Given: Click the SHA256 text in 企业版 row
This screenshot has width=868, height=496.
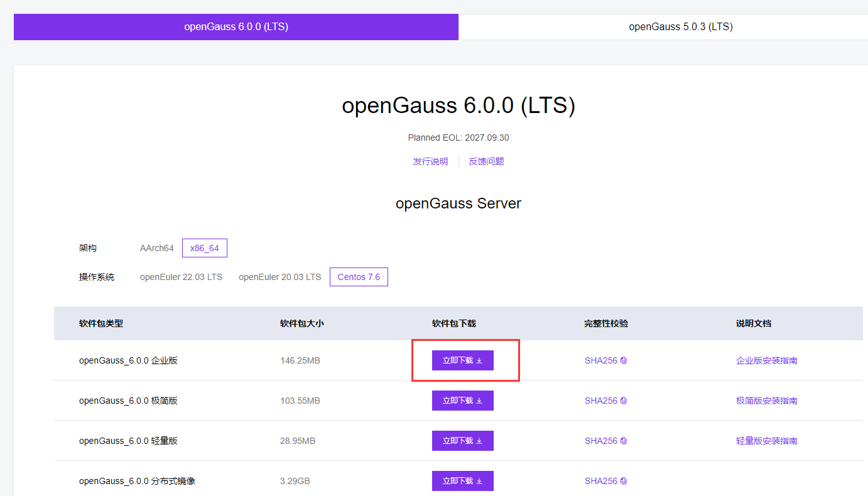Looking at the screenshot, I should 601,360.
